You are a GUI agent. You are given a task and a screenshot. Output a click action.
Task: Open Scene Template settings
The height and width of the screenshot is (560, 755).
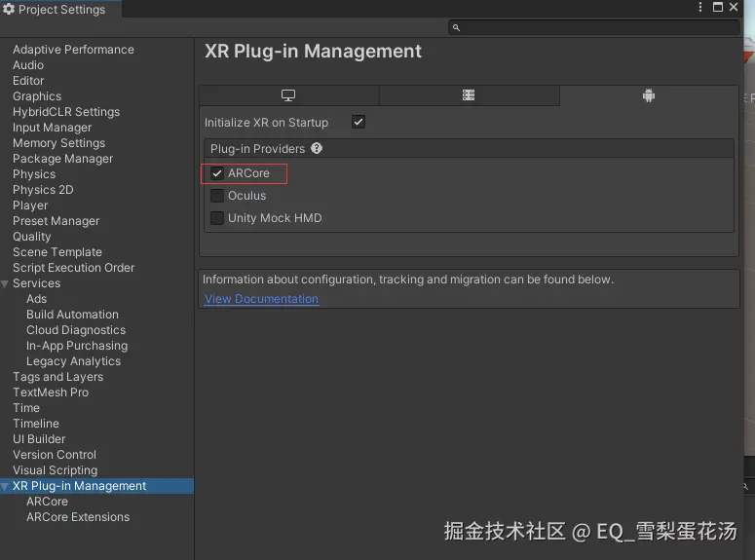tap(57, 252)
